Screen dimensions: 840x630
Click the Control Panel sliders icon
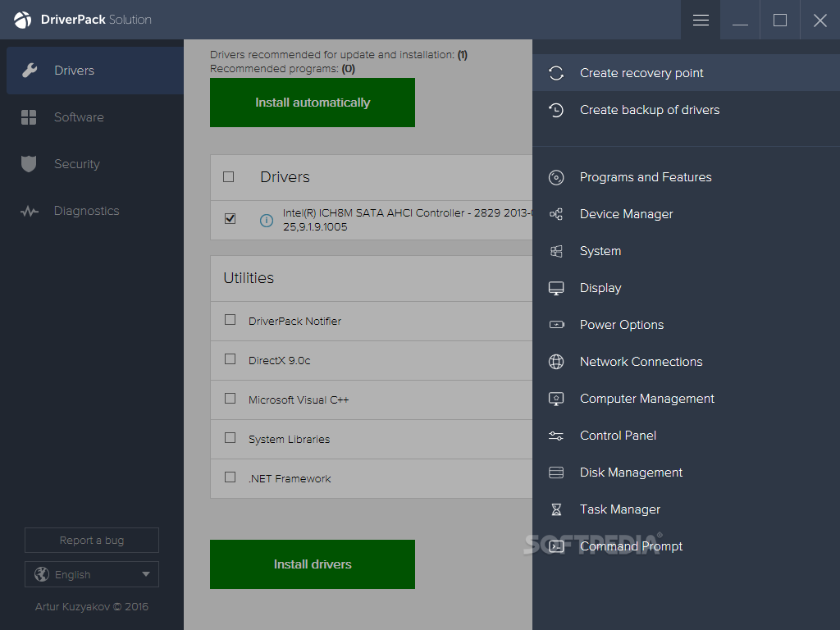coord(556,436)
